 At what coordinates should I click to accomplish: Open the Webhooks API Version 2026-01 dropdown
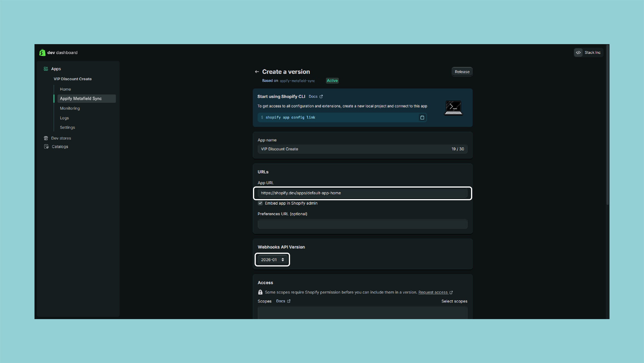(272, 260)
